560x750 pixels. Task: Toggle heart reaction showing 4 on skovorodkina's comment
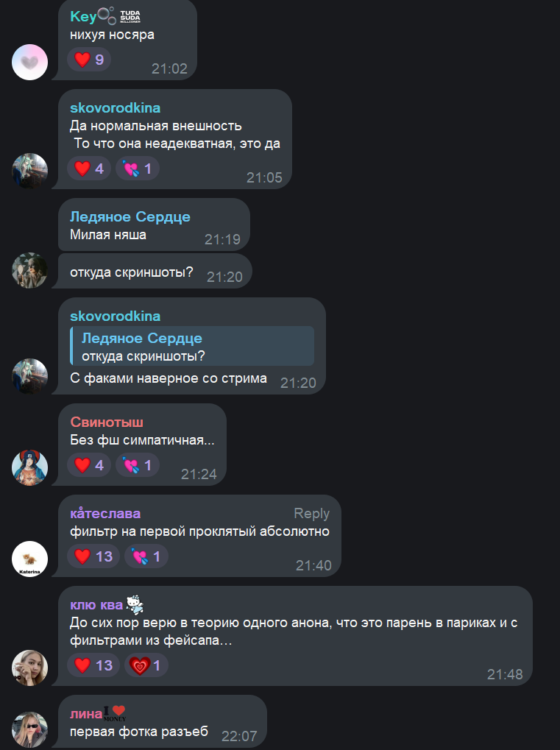point(90,169)
